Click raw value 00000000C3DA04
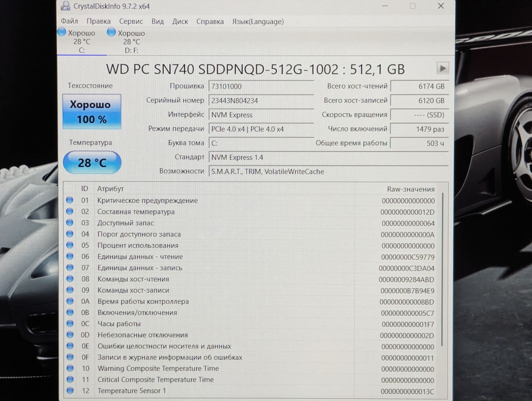This screenshot has width=532, height=401. click(407, 268)
